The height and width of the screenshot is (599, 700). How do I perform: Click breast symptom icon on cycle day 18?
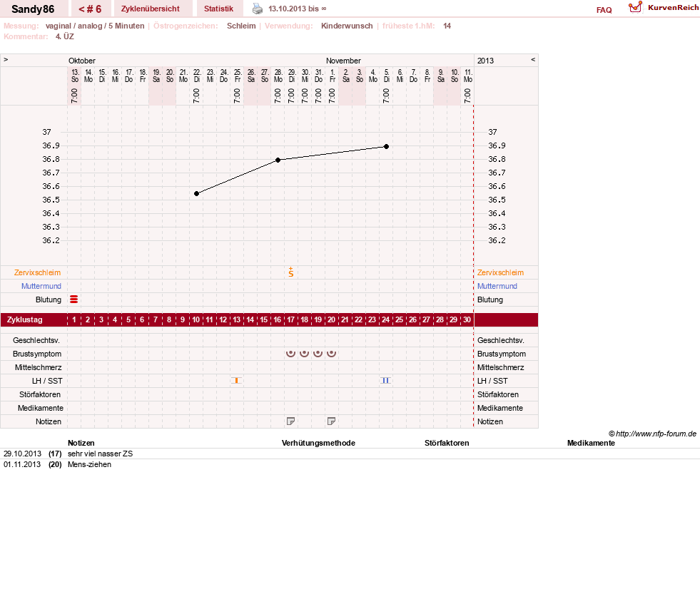pos(304,353)
